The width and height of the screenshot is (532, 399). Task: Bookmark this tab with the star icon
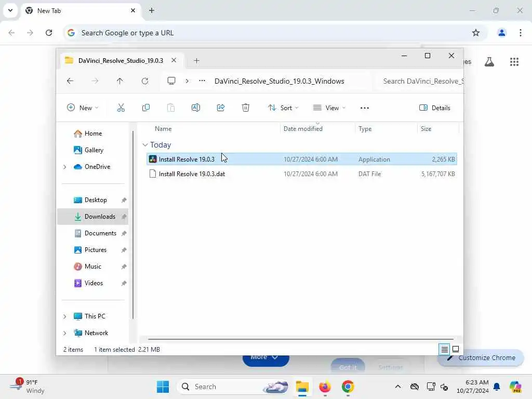point(476,33)
